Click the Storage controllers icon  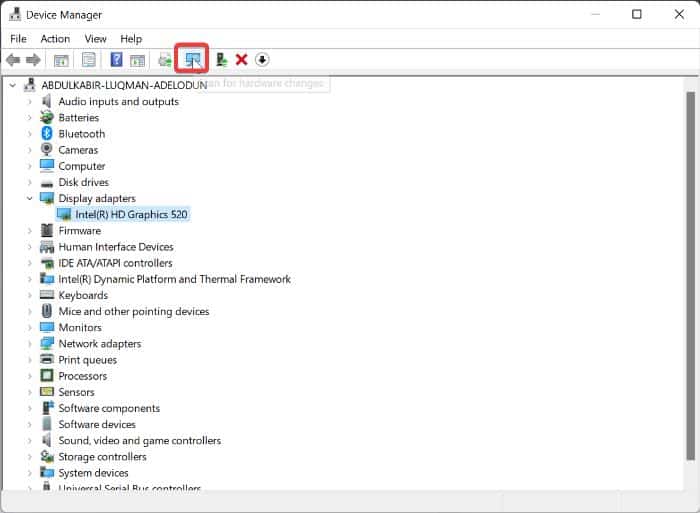tap(47, 456)
